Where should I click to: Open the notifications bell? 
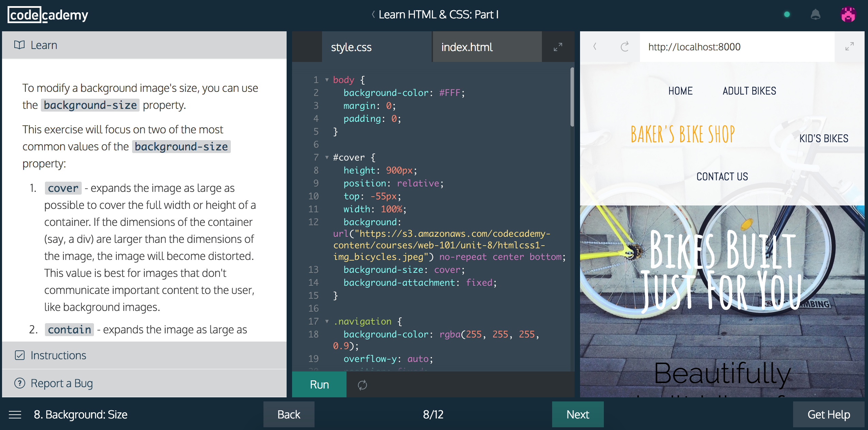pyautogui.click(x=816, y=15)
